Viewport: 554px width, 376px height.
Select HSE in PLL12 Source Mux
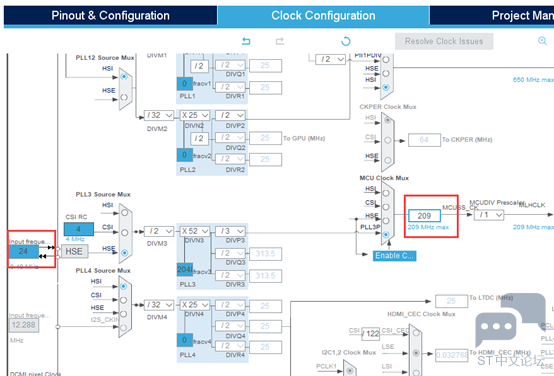124,97
